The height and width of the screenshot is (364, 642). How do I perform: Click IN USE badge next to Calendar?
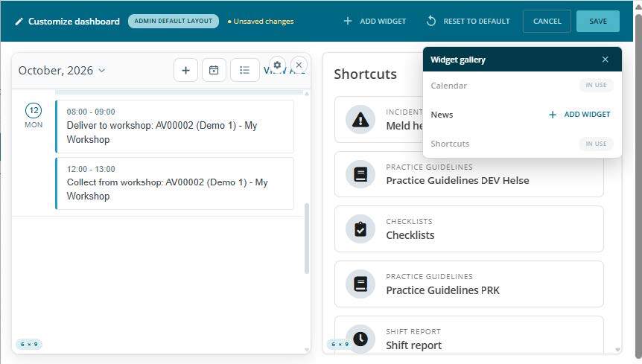point(596,85)
